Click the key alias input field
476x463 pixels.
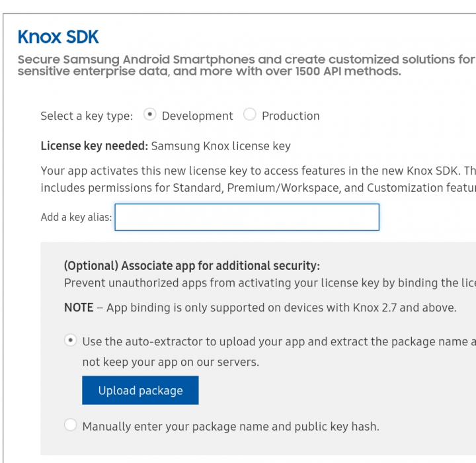[x=247, y=217]
